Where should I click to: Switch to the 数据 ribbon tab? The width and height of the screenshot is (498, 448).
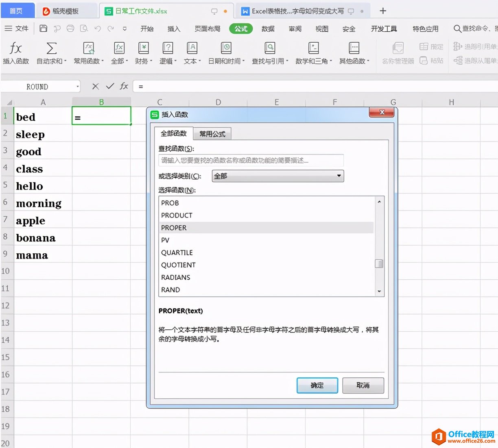pos(268,29)
